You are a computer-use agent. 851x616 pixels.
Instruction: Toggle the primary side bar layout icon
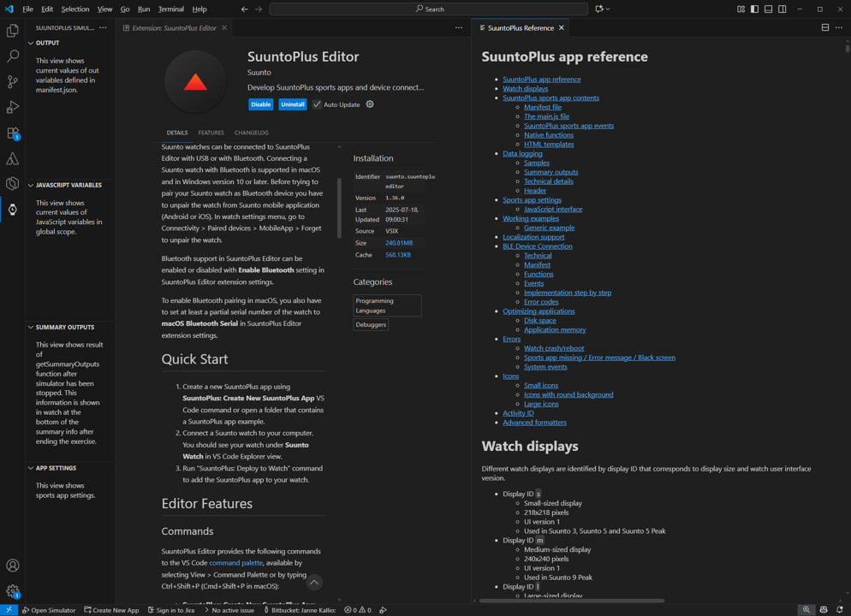pos(754,9)
